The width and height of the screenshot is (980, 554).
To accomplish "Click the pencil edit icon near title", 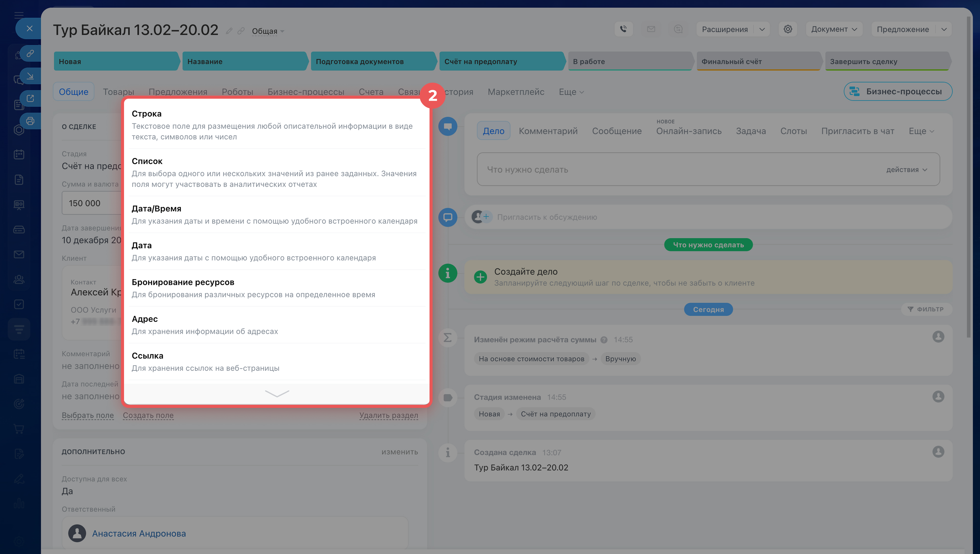I will 229,31.
